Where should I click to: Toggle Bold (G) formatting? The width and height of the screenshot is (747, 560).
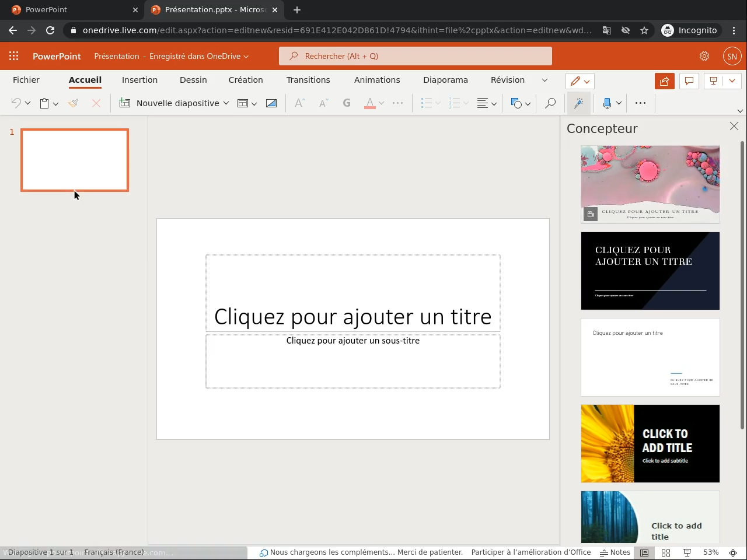347,103
